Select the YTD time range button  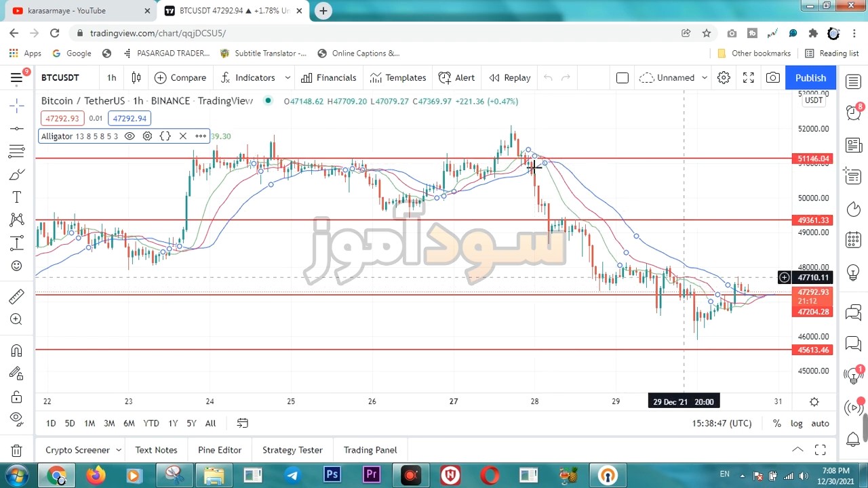(151, 424)
